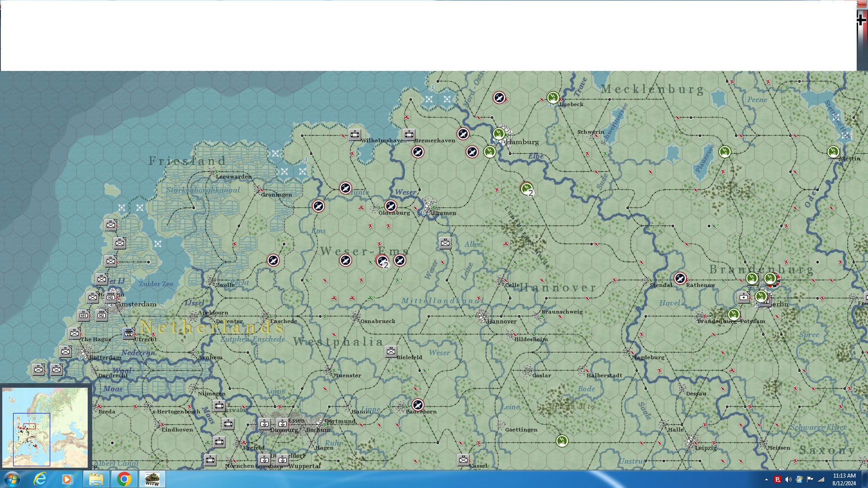Switch to the WITW game taskbar button

[152, 479]
